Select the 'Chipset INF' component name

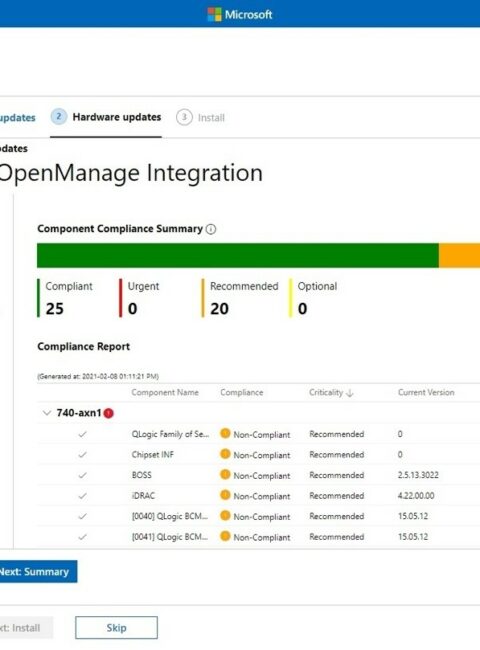click(153, 454)
